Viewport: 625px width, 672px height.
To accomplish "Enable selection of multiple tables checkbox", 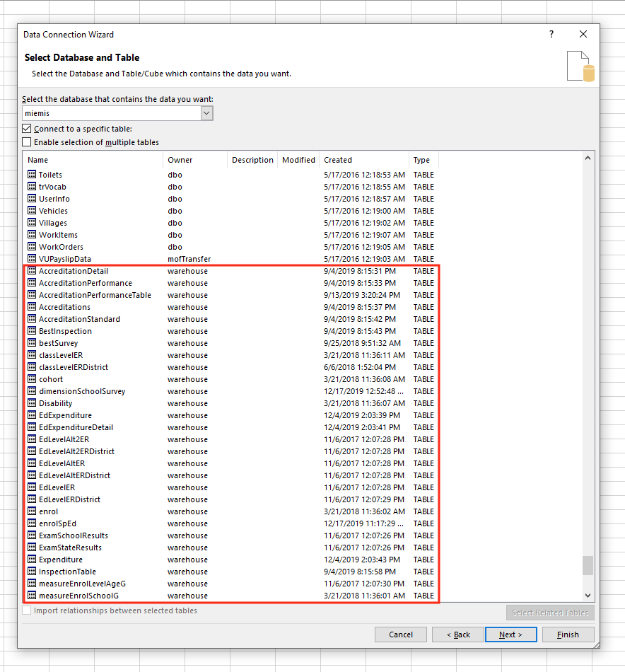I will click(27, 142).
